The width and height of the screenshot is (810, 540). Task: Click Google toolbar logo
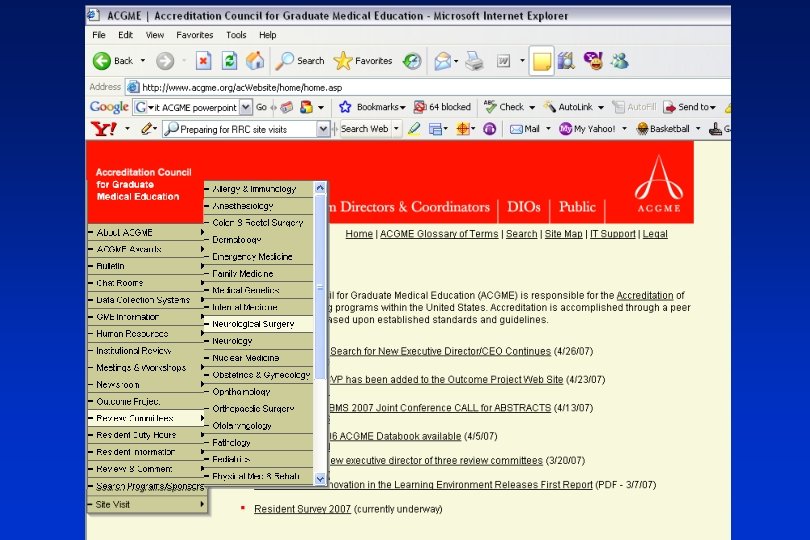coord(109,107)
